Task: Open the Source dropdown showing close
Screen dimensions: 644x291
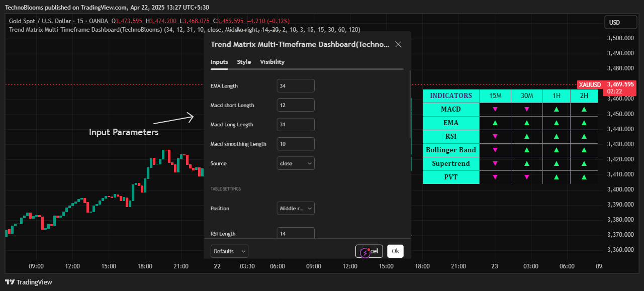Action: tap(296, 163)
